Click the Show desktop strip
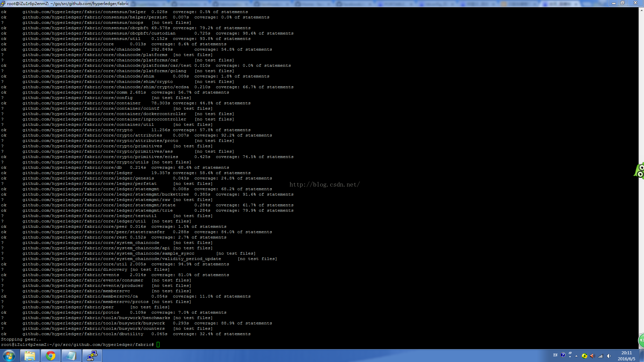The image size is (644, 362). coord(642,356)
